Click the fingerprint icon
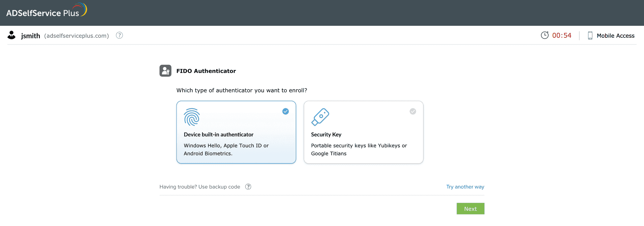This screenshot has height=226, width=644. pyautogui.click(x=192, y=117)
